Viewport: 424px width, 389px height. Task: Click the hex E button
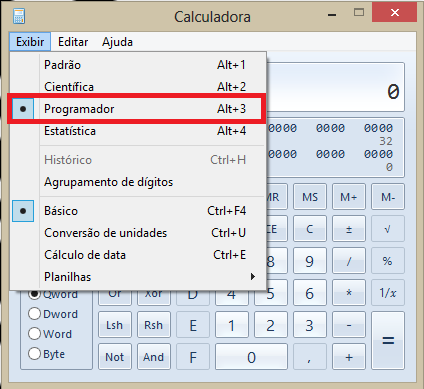[193, 325]
